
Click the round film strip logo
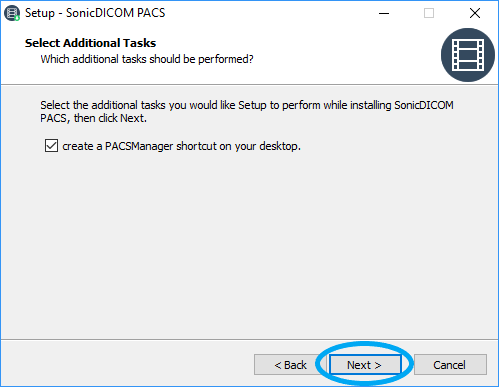point(468,55)
